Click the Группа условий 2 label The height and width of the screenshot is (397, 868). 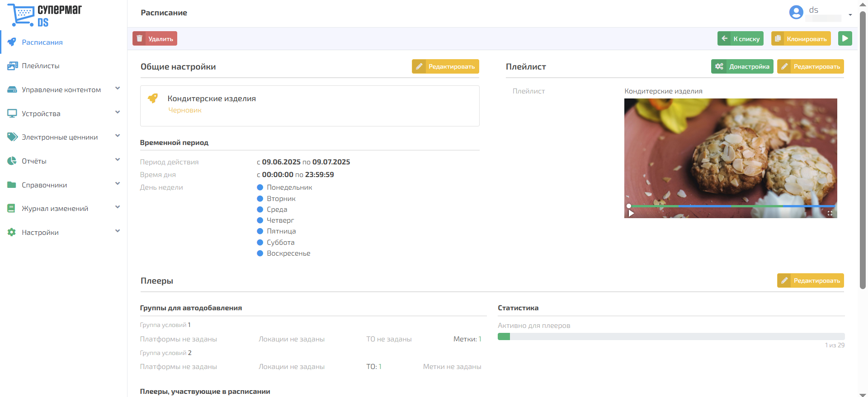166,353
